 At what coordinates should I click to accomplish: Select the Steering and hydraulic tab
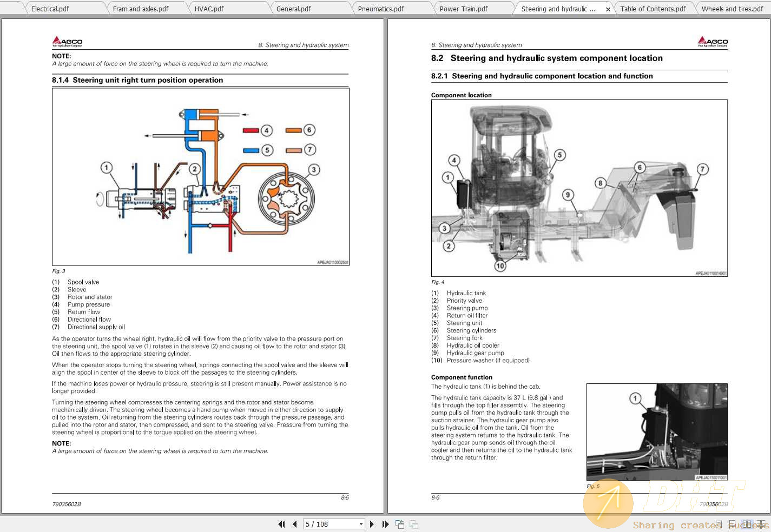pos(558,9)
